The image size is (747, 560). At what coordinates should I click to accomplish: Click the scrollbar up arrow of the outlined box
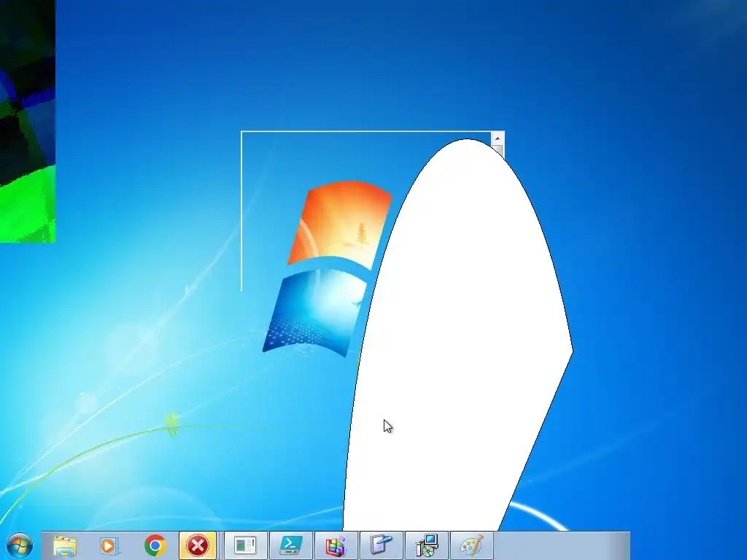pos(498,139)
